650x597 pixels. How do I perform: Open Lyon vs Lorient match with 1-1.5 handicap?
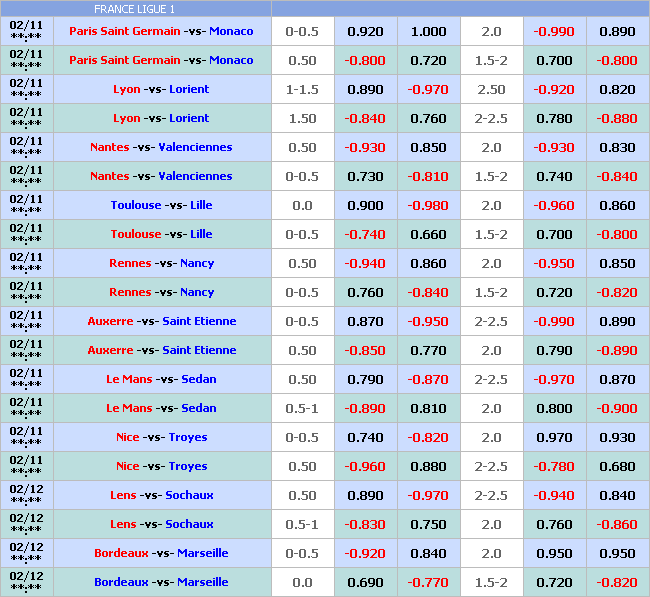161,89
